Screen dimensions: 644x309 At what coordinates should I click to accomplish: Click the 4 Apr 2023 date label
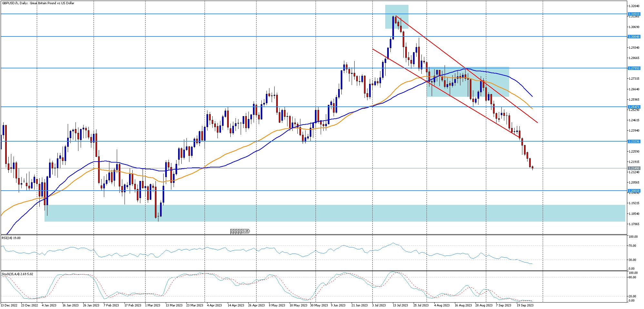[214, 305]
